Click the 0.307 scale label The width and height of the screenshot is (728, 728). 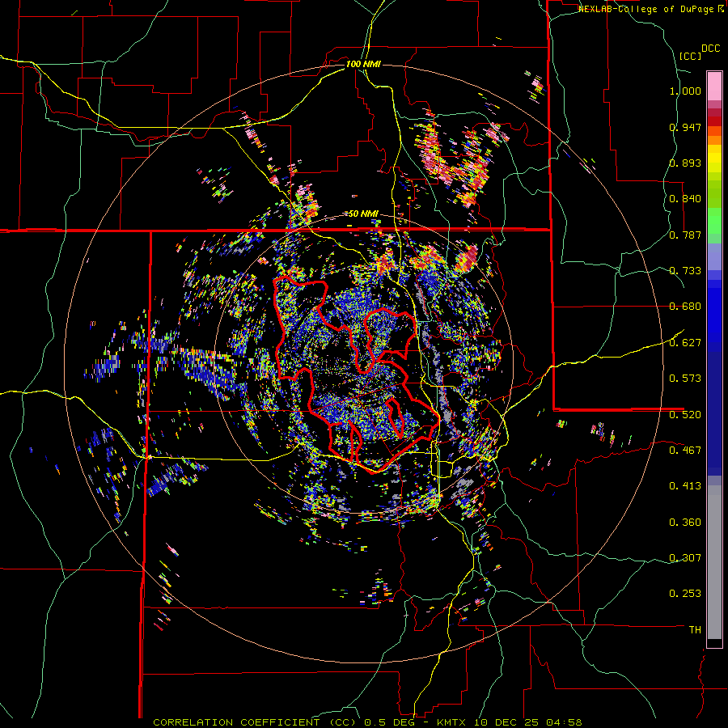pyautogui.click(x=685, y=557)
